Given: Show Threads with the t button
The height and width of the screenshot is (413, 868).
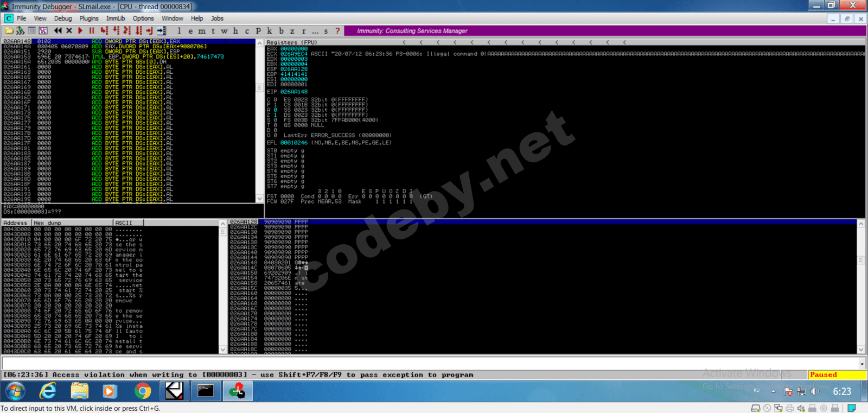Looking at the screenshot, I should 213,31.
